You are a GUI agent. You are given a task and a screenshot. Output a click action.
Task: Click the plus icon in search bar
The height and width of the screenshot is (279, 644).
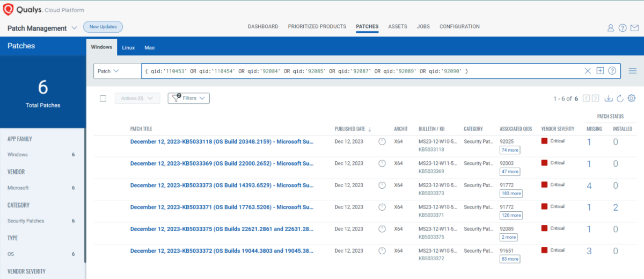[600, 71]
